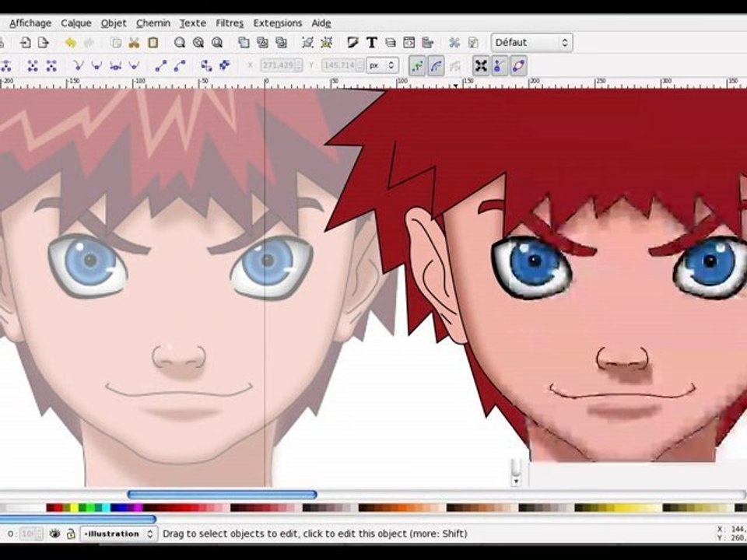This screenshot has width=747, height=560.
Task: Zoom to fit drawing icon
Action: point(198,43)
